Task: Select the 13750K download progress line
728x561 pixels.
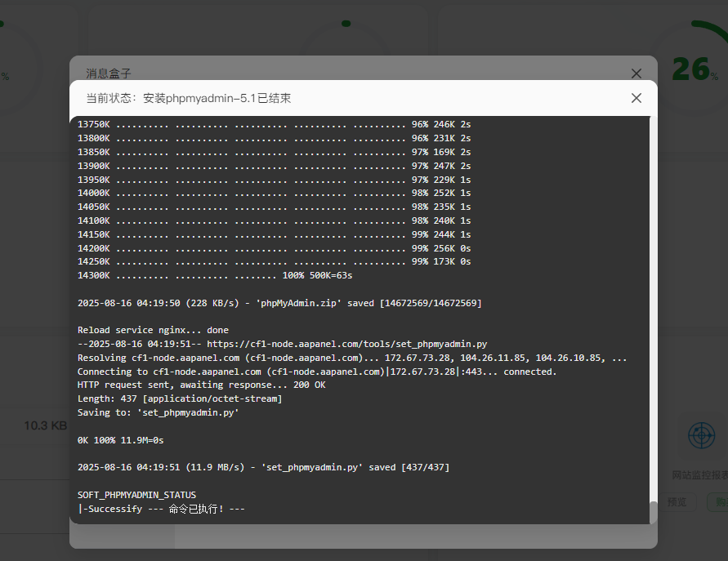Action: click(274, 124)
